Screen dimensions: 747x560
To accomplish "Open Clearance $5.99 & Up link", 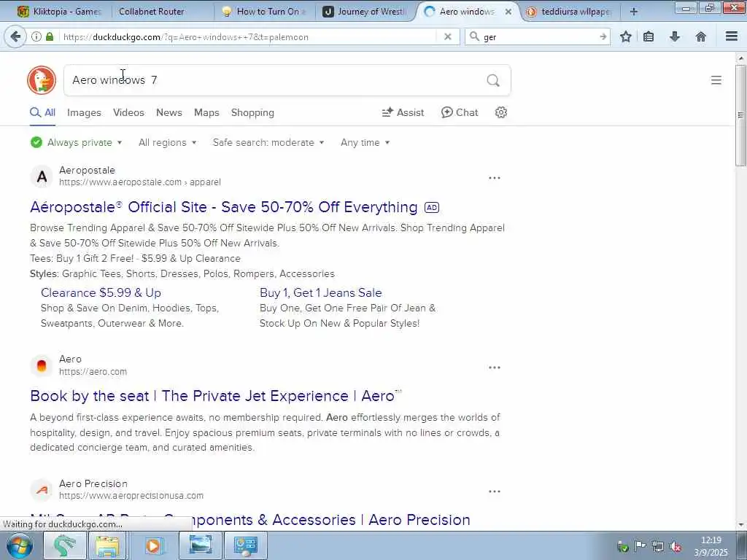I will [101, 292].
